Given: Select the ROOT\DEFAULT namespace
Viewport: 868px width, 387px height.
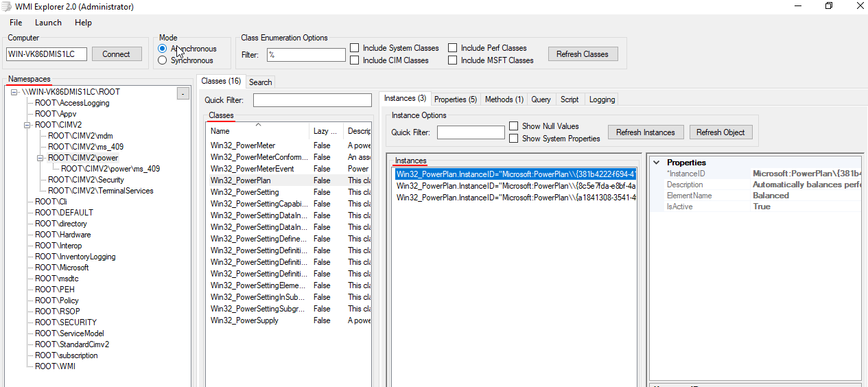Looking at the screenshot, I should [64, 213].
